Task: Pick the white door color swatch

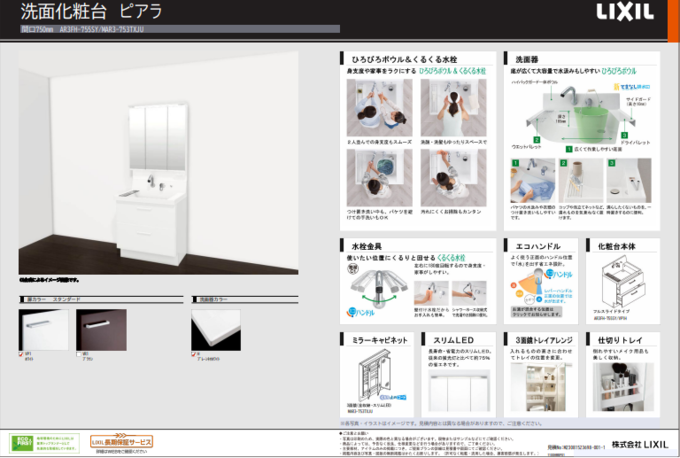Action: click(44, 327)
